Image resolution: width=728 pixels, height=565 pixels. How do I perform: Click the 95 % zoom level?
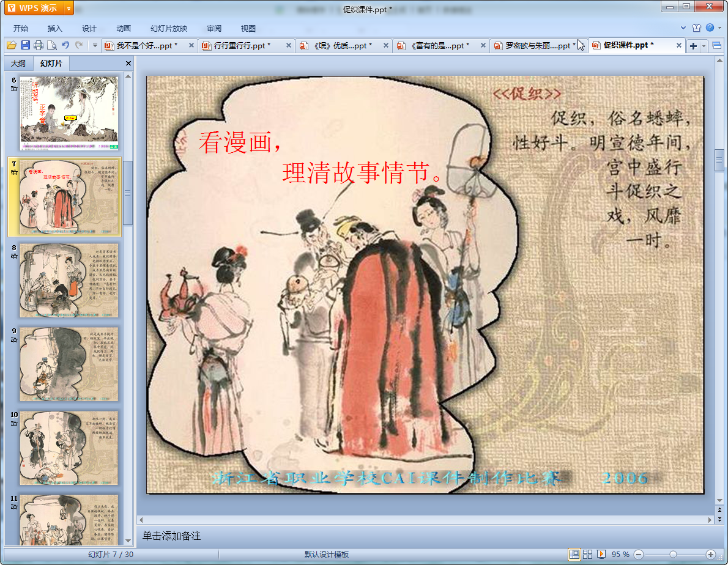coord(620,555)
